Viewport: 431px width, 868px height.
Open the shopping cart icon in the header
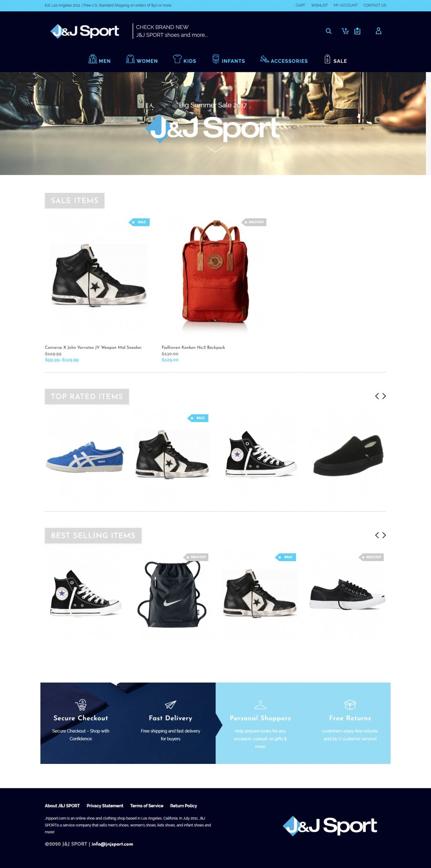coord(345,31)
